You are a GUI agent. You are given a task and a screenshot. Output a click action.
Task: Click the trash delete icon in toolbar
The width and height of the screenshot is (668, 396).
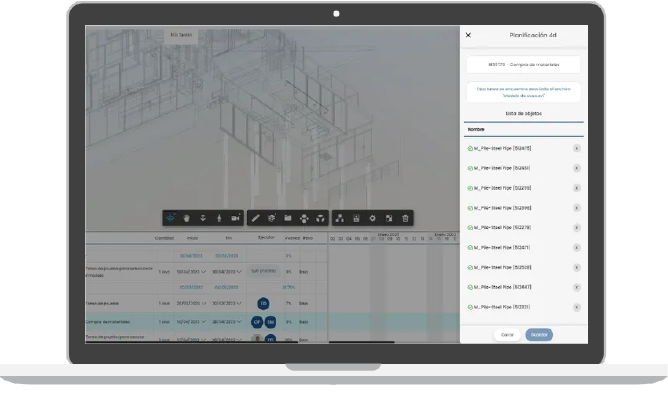[405, 218]
